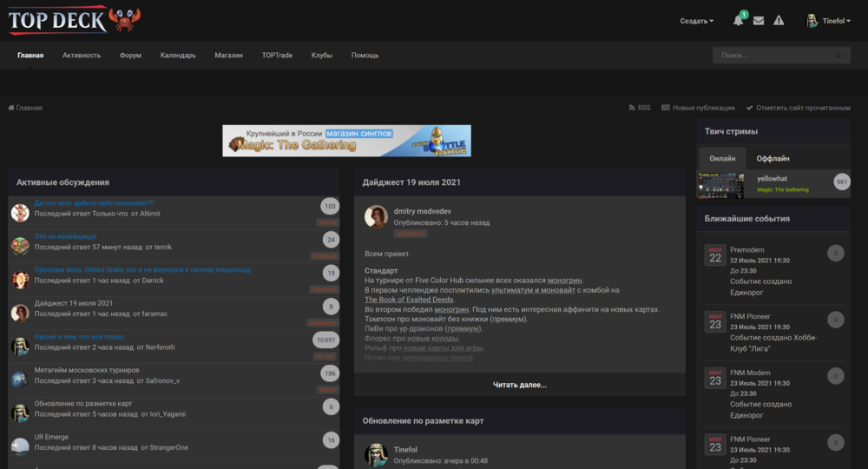868x469 pixels.
Task: Switch to the Оффлайн streams tab
Action: pyautogui.click(x=773, y=159)
